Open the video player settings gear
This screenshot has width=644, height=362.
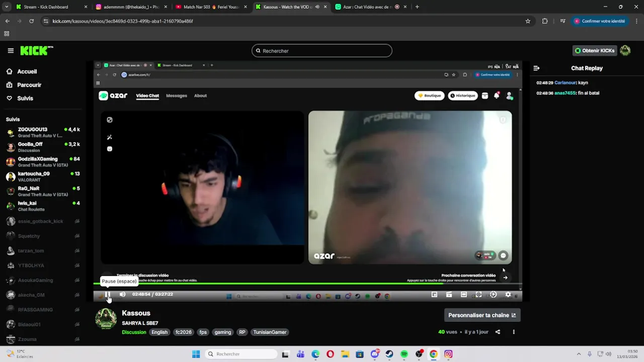pos(508,295)
